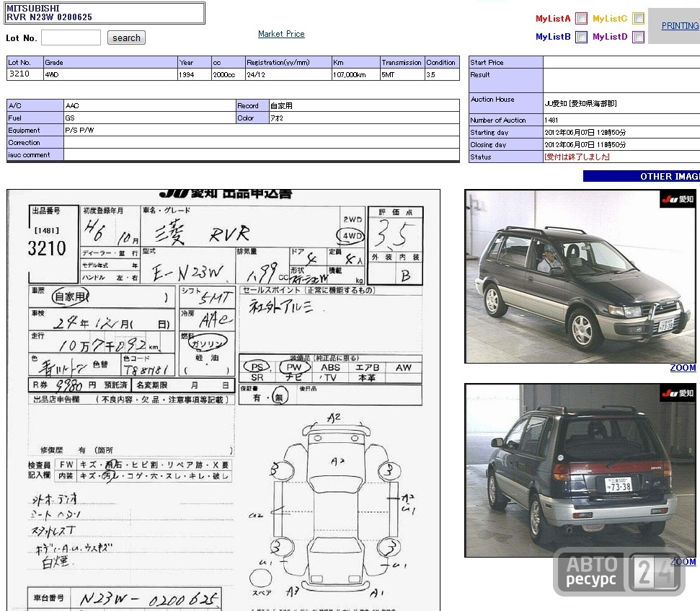Select the MITSUBISHI RVR N23W title text
Image resolution: width=700 pixels, height=611 pixels.
49,12
